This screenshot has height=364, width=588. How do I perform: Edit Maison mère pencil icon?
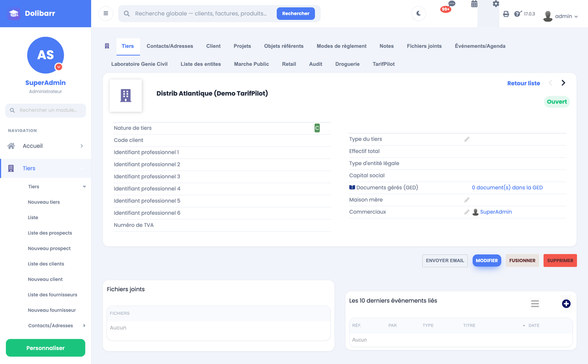click(x=467, y=200)
